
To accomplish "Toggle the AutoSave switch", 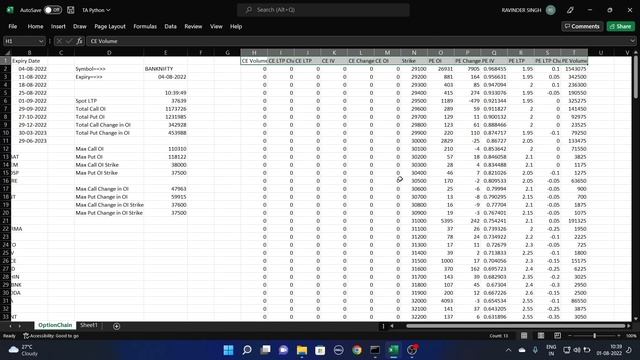I will 53,10.
